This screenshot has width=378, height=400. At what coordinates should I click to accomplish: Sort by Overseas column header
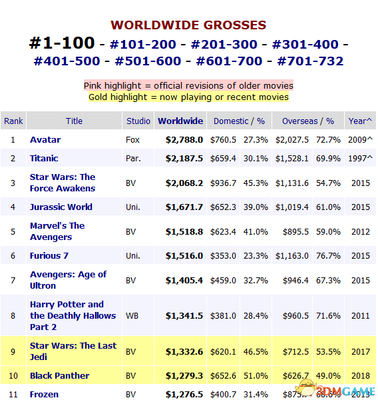coord(300,121)
